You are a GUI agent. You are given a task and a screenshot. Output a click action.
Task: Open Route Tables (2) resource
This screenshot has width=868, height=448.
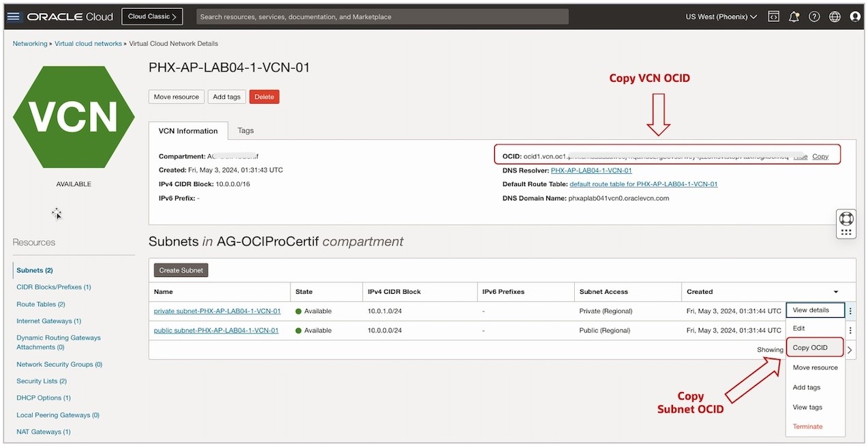click(x=41, y=304)
